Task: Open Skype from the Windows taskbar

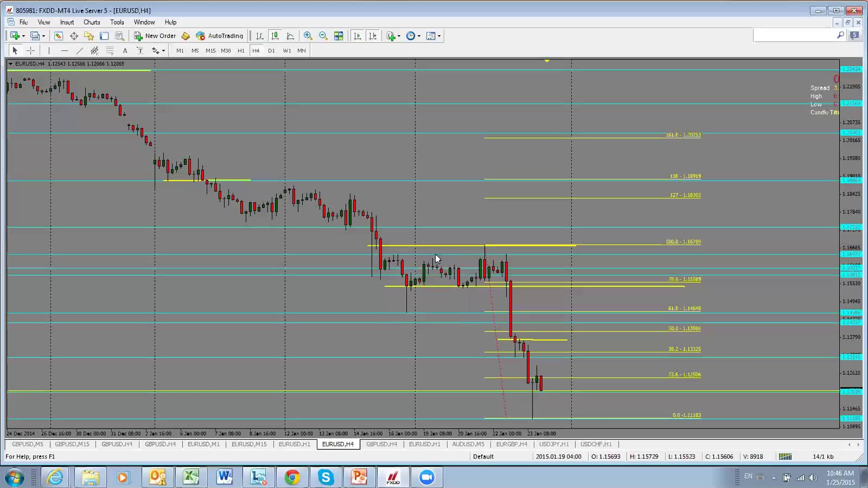Action: (325, 477)
